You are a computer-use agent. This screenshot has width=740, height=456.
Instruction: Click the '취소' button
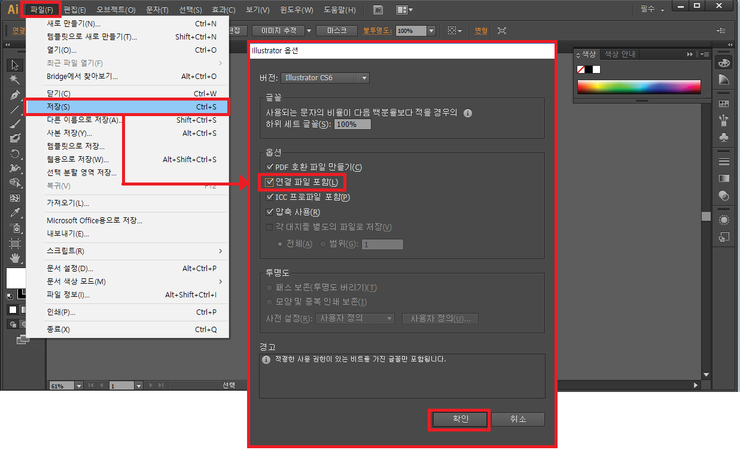click(x=518, y=419)
